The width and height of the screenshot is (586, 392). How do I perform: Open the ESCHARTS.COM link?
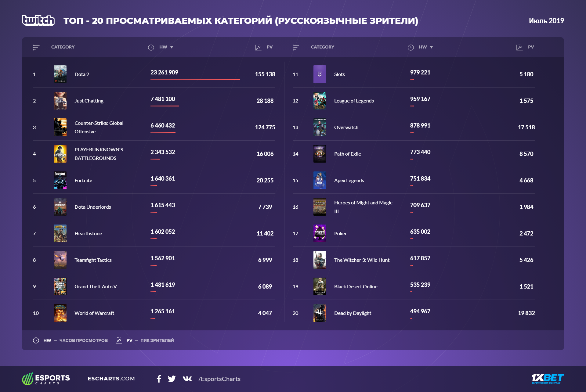(x=111, y=379)
